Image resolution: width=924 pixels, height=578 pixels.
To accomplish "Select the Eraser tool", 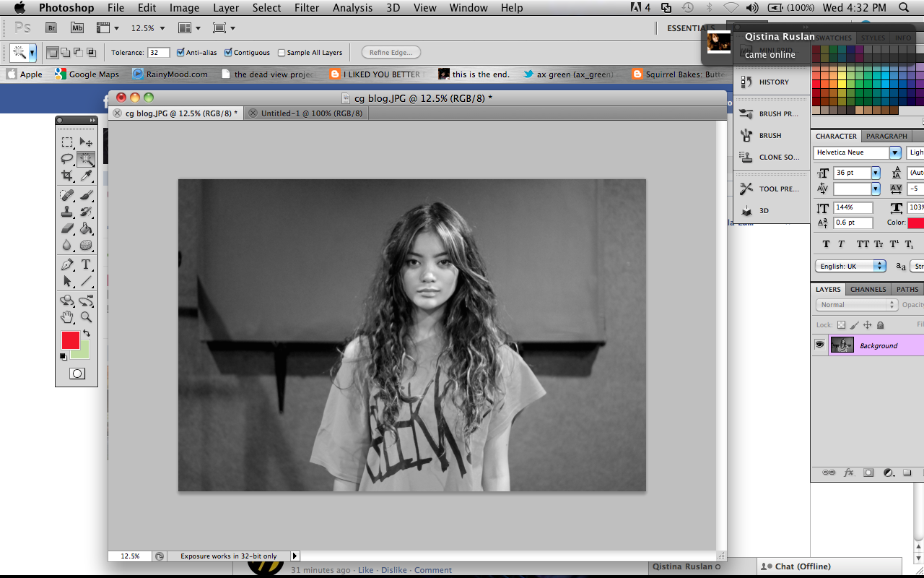I will click(x=67, y=228).
